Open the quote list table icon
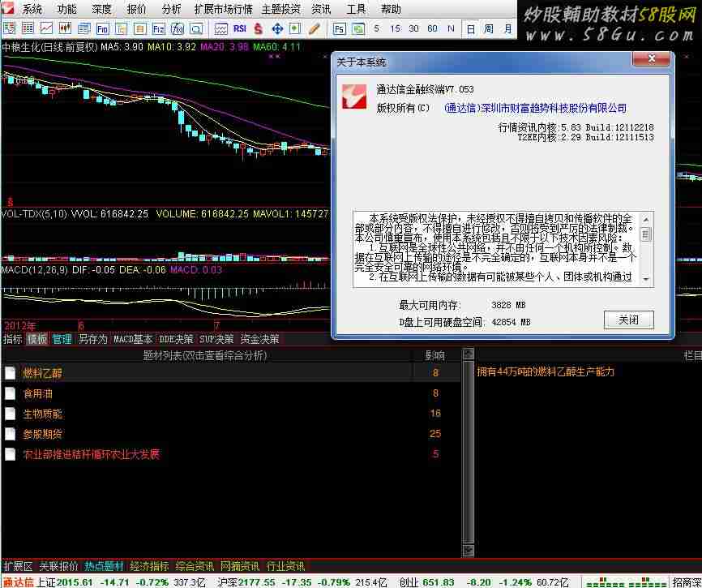 (28, 28)
